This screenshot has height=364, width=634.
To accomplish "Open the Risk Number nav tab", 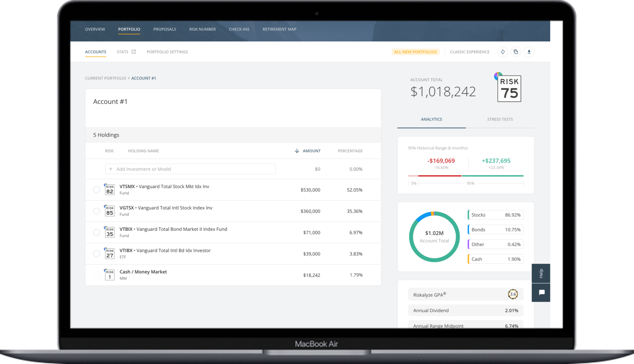I will pyautogui.click(x=202, y=29).
